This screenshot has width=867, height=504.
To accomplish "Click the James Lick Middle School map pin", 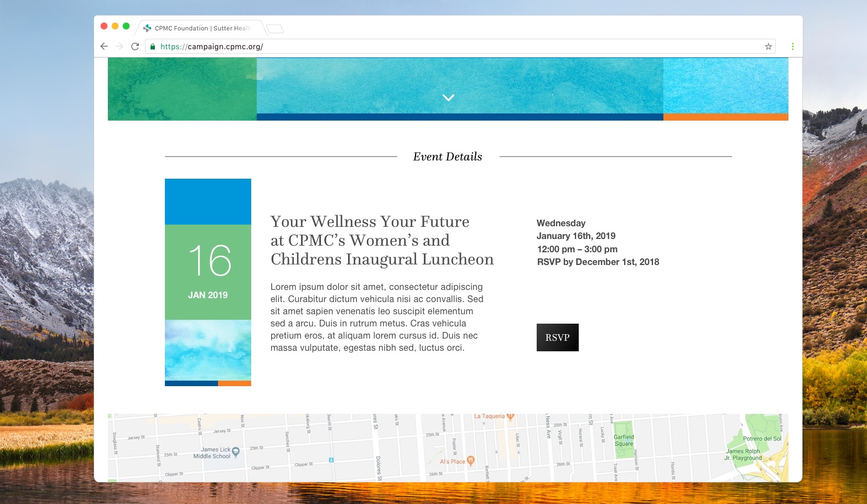I will pos(236,452).
